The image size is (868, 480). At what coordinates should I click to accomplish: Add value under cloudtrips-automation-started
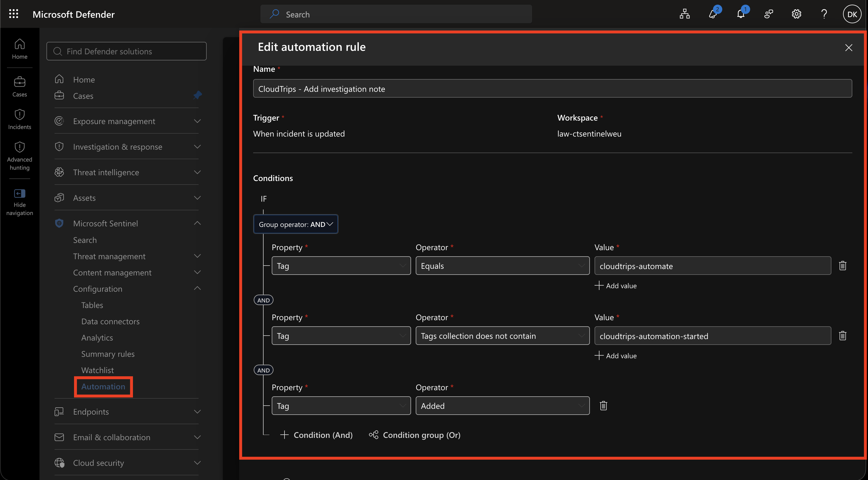pos(616,356)
